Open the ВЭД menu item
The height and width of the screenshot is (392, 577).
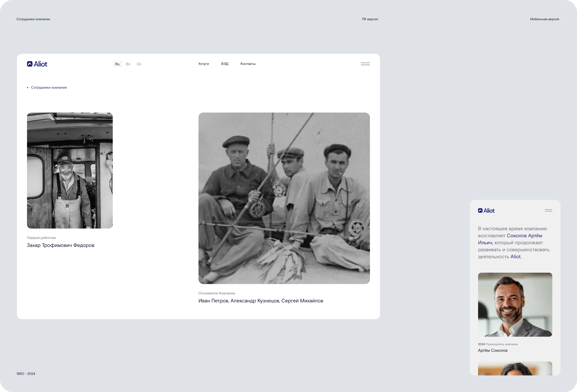[x=224, y=64]
